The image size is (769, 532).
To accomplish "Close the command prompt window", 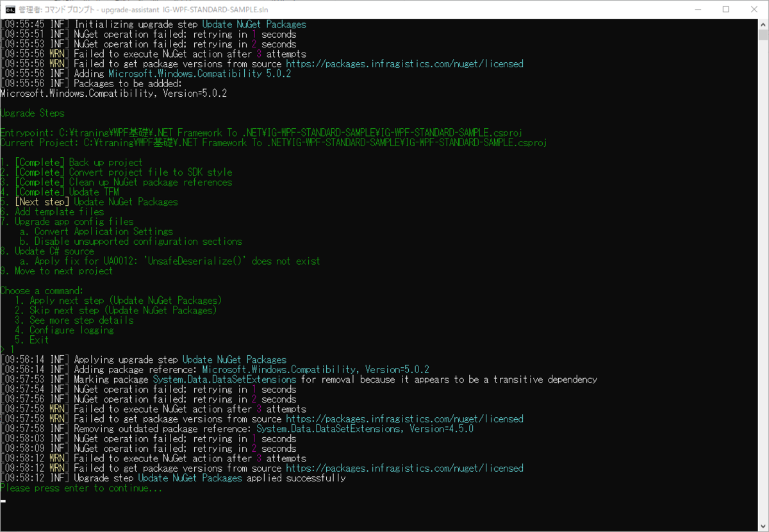I will coord(754,10).
